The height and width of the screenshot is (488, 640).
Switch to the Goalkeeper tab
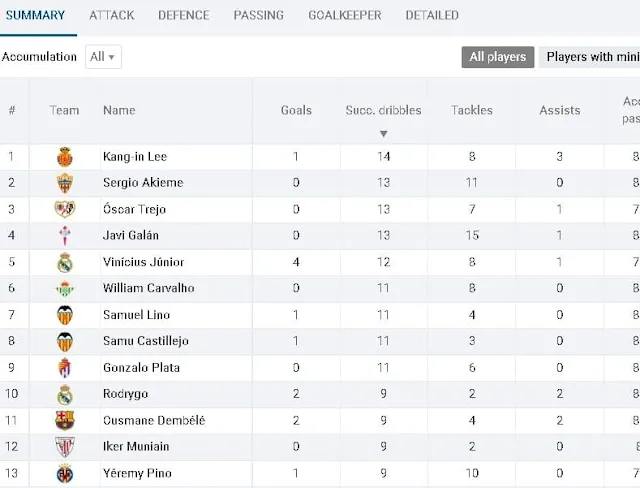(x=344, y=15)
